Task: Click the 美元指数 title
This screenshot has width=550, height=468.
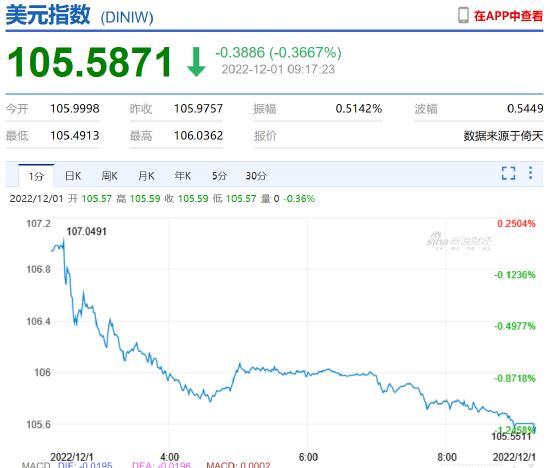Action: pos(48,15)
